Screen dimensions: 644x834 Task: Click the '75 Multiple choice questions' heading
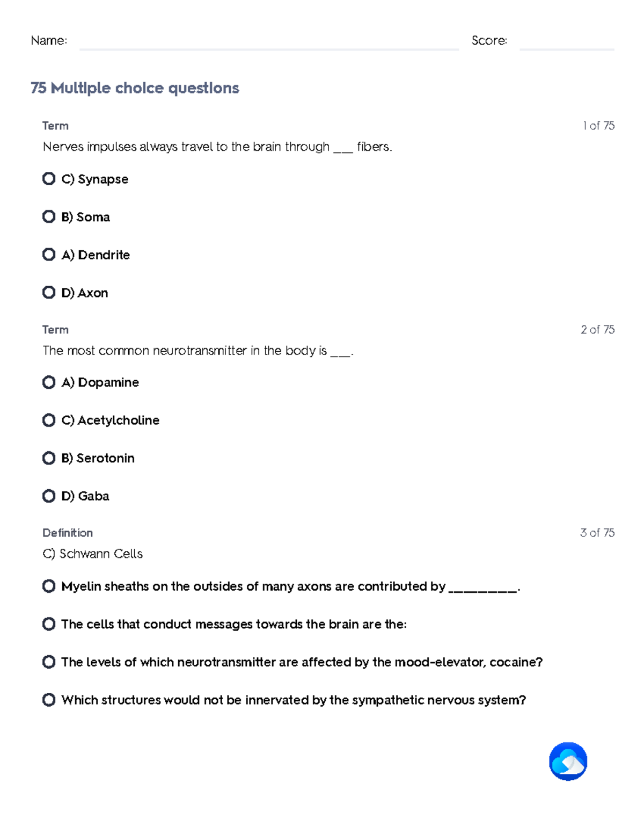click(135, 88)
